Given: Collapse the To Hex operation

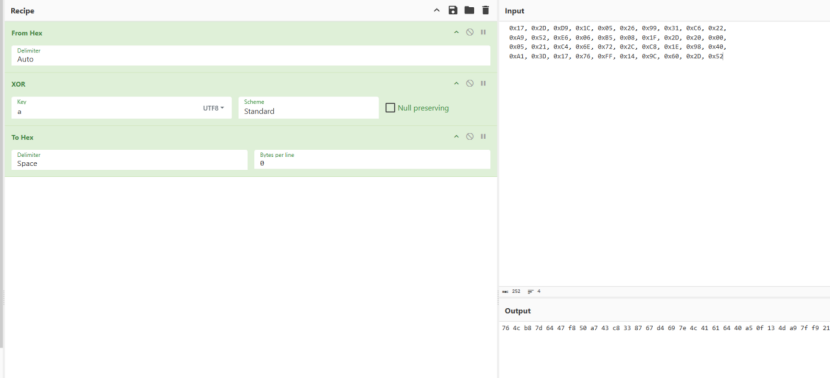Looking at the screenshot, I should [x=456, y=137].
